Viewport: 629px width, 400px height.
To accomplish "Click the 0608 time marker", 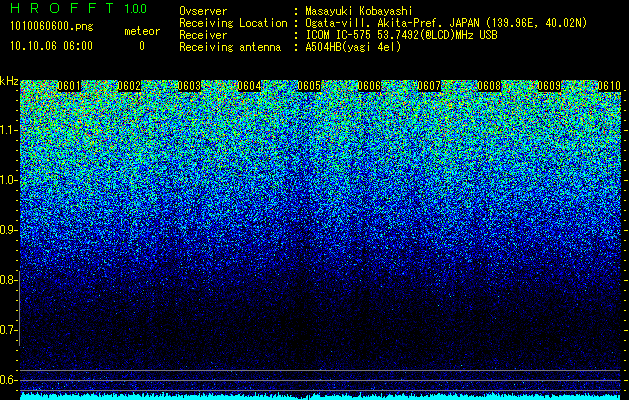I will 489,86.
